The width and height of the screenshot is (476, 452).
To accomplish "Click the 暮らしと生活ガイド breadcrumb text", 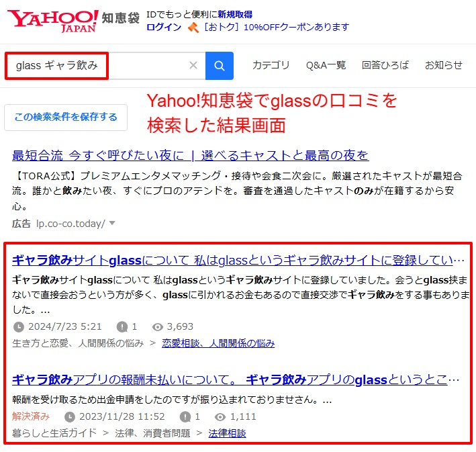I will [54, 433].
